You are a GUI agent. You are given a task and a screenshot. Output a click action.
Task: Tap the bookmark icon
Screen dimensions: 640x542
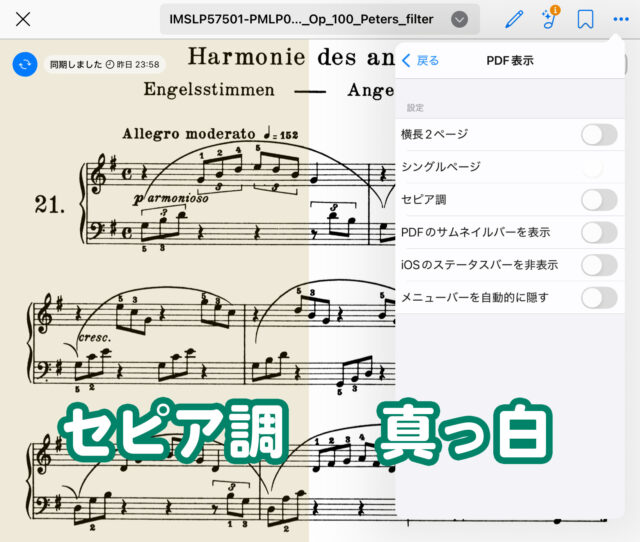click(585, 19)
